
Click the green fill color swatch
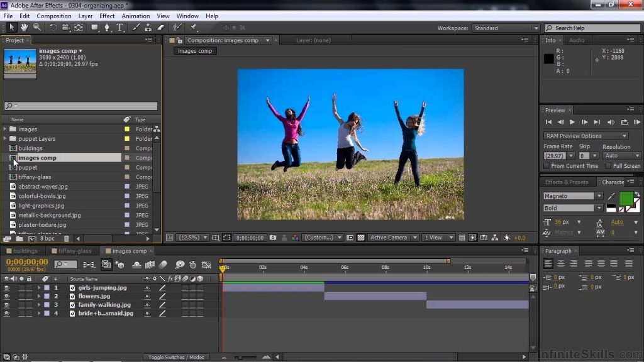[x=626, y=199]
